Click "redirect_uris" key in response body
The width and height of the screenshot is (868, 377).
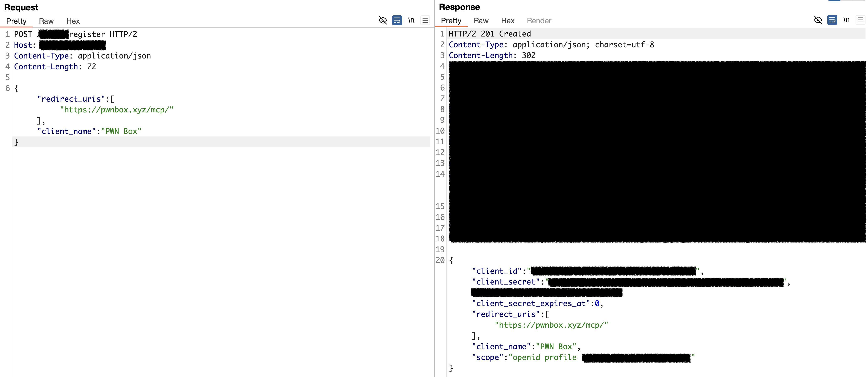pyautogui.click(x=506, y=314)
